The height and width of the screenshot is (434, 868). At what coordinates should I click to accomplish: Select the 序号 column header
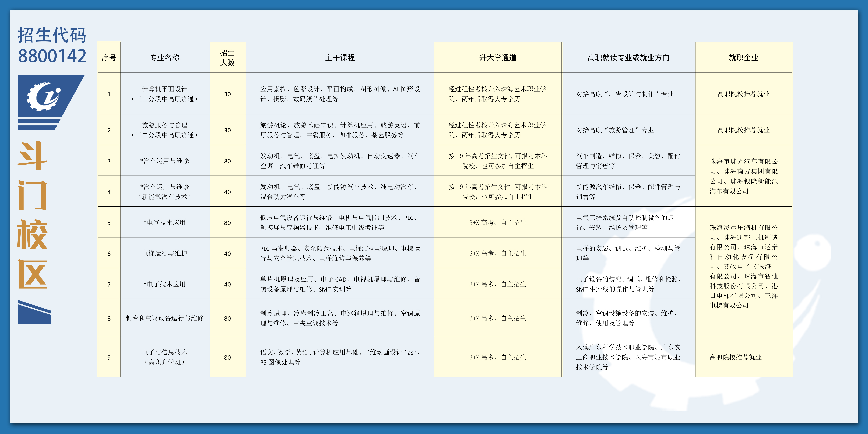tap(109, 58)
